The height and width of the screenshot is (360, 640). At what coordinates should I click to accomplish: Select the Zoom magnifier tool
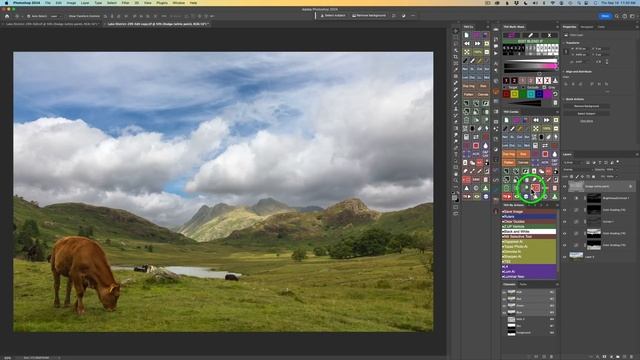pyautogui.click(x=456, y=180)
